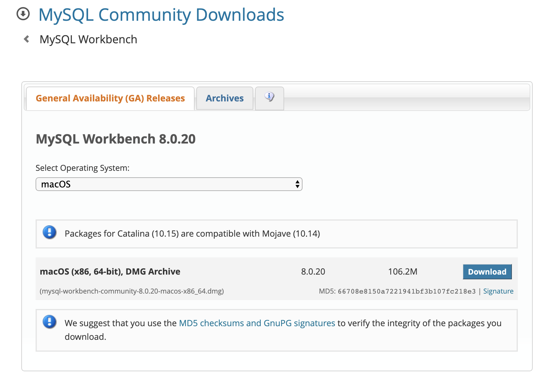Switch to the Archives tab
554x392 pixels.
tap(225, 98)
